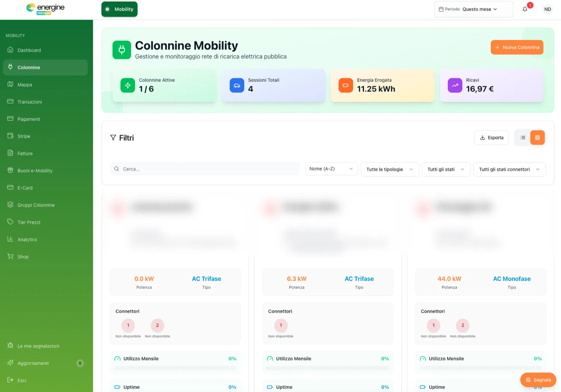Open Aggiornamenti in the sidebar
This screenshot has width=561, height=392.
pos(45,363)
